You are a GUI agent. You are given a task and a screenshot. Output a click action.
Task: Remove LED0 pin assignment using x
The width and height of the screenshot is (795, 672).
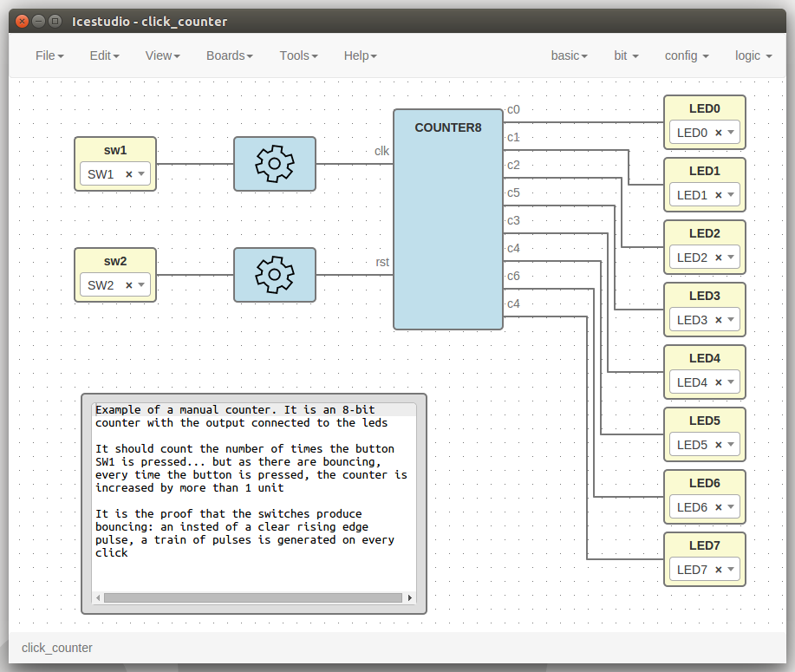click(718, 133)
